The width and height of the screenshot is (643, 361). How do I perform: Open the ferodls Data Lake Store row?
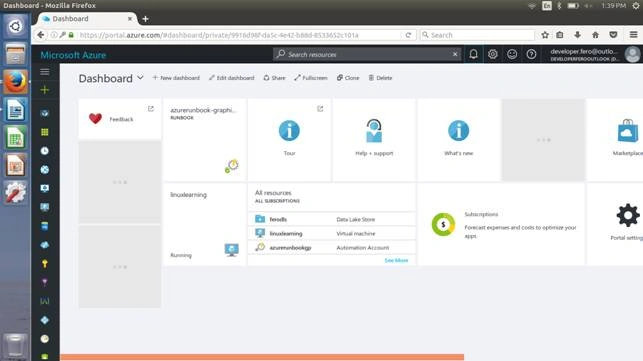pos(332,219)
